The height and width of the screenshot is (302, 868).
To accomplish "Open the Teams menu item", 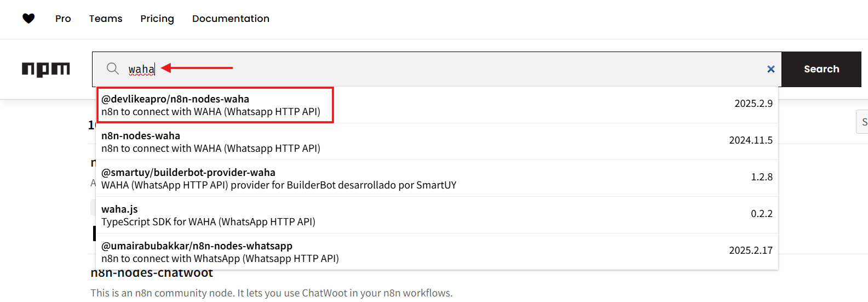I will point(106,19).
